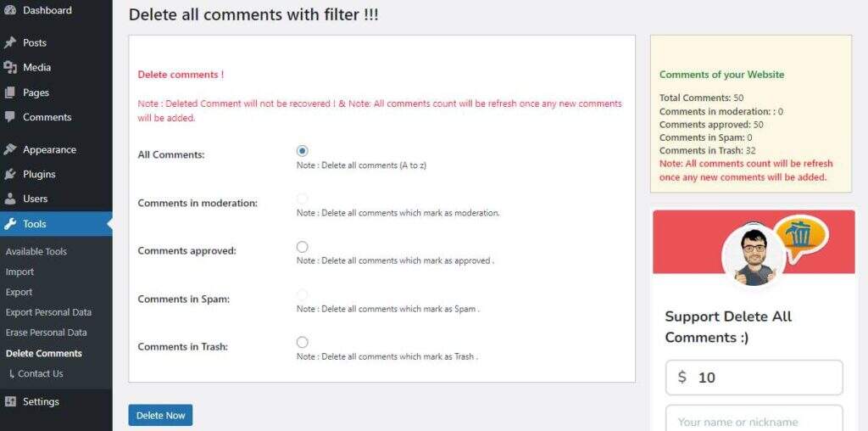Click the donation amount field
This screenshot has width=868, height=431.
pyautogui.click(x=765, y=378)
